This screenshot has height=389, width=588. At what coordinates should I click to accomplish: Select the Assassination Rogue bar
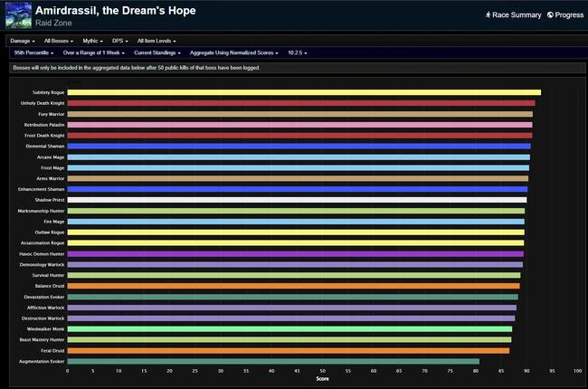[x=296, y=243]
